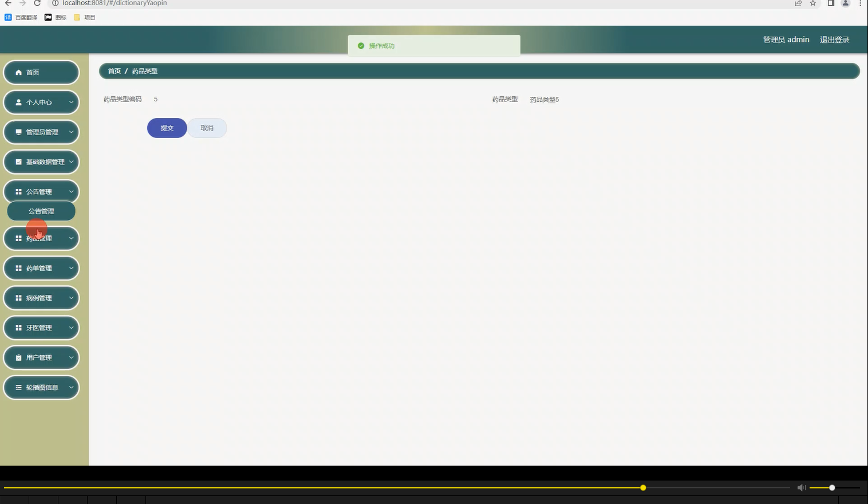The width and height of the screenshot is (868, 504).
Task: Click the 取消 button
Action: tap(207, 128)
